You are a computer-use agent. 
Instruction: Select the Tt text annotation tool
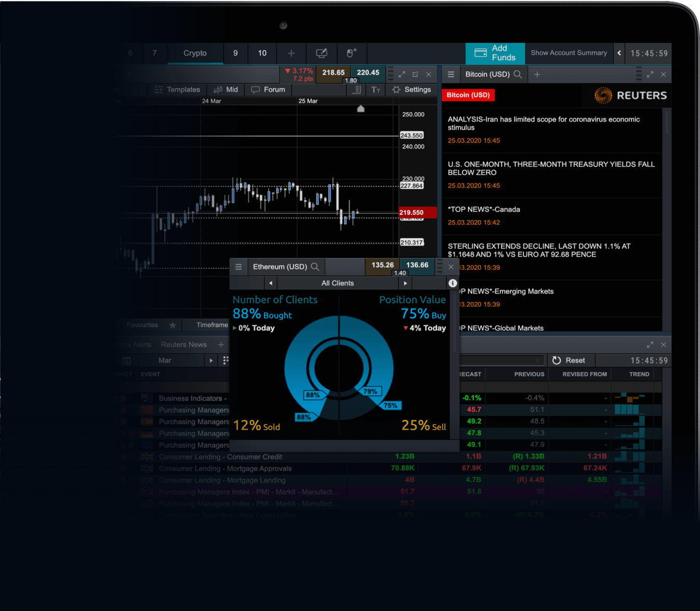pos(375,90)
